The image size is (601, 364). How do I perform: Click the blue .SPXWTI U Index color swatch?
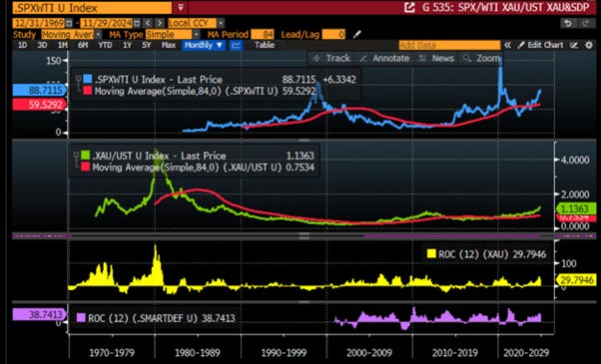coord(88,79)
